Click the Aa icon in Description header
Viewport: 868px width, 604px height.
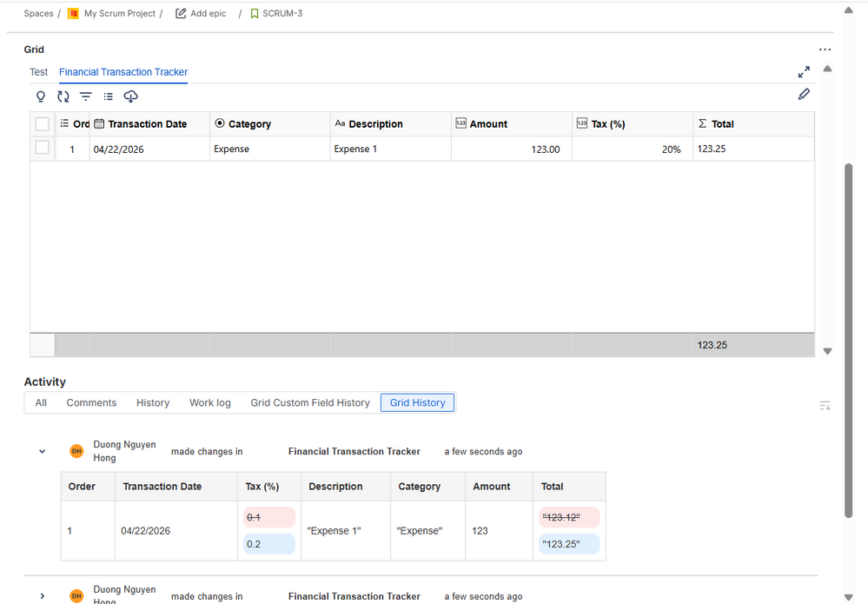[x=340, y=123]
